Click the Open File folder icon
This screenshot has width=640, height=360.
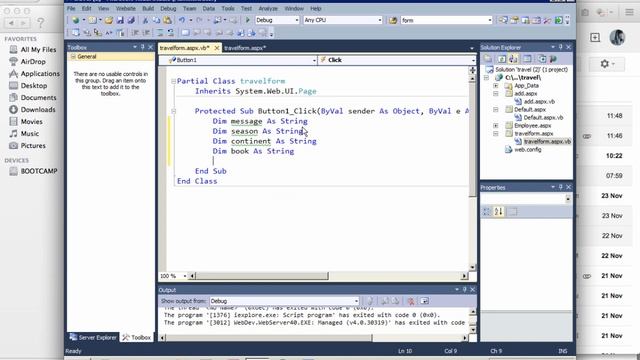[x=109, y=20]
